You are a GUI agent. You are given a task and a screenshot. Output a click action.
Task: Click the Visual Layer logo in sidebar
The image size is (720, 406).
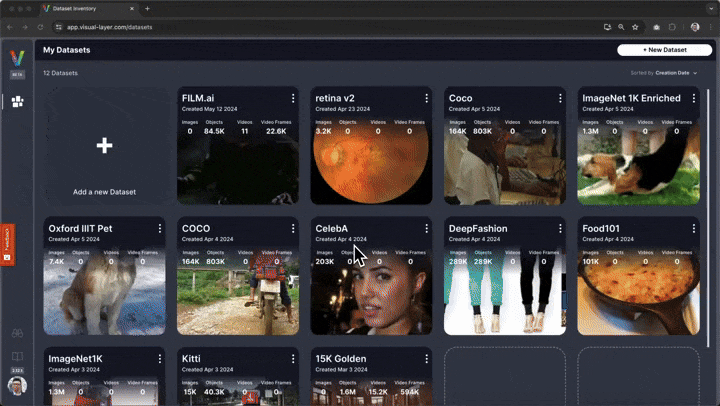click(17, 58)
